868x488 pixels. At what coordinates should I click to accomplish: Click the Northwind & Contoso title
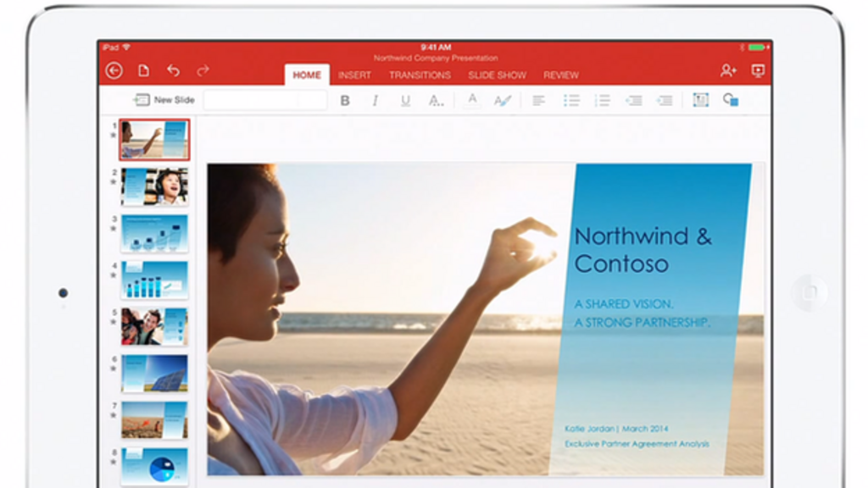(643, 250)
